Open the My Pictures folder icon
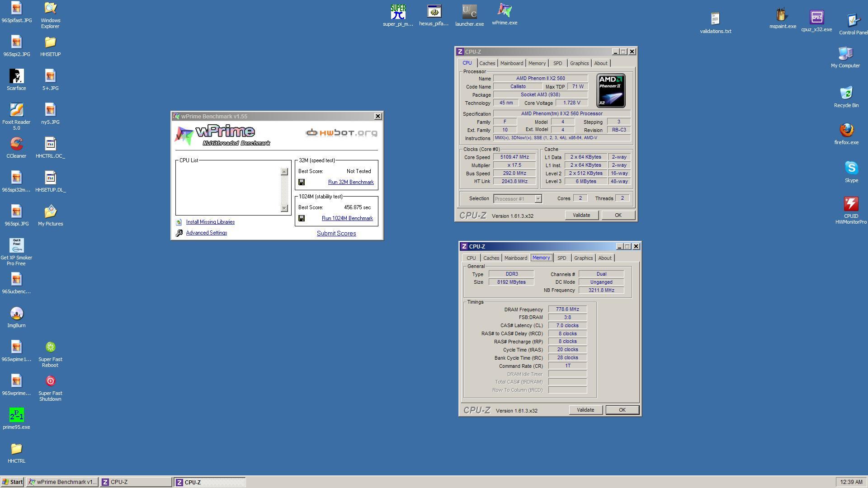 (x=50, y=216)
